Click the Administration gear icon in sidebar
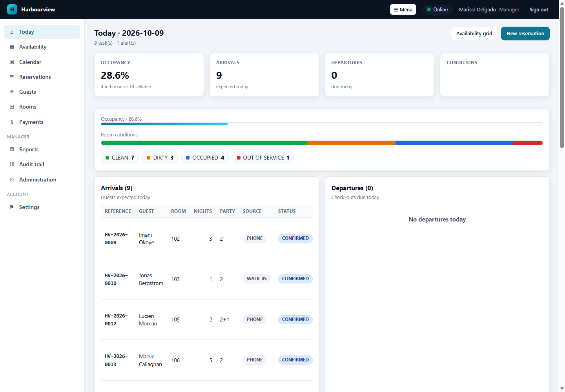The width and height of the screenshot is (565, 392). pyautogui.click(x=12, y=180)
